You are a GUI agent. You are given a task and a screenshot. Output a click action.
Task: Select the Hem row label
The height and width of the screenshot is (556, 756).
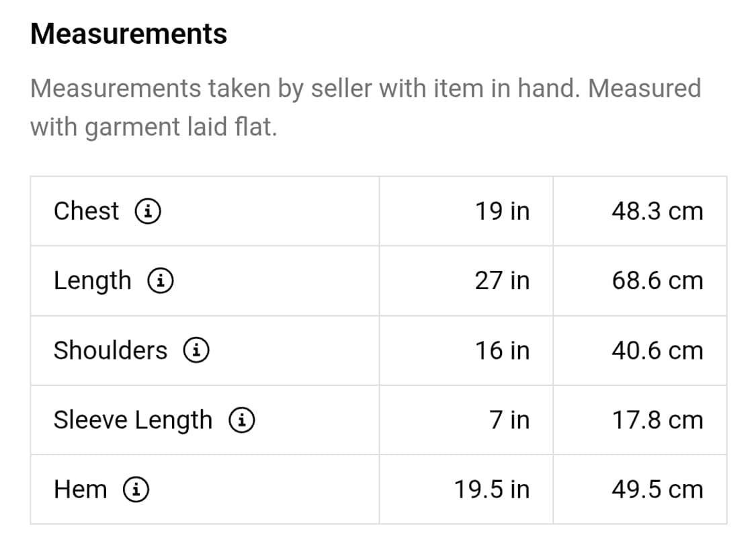pyautogui.click(x=81, y=489)
